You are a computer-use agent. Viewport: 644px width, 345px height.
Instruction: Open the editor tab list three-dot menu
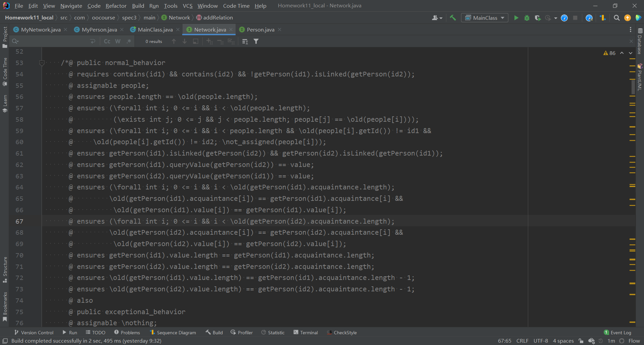tap(631, 30)
